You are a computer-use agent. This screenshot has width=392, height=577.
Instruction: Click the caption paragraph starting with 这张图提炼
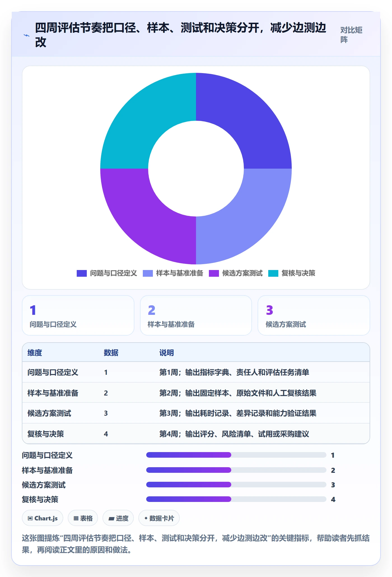click(x=196, y=544)
